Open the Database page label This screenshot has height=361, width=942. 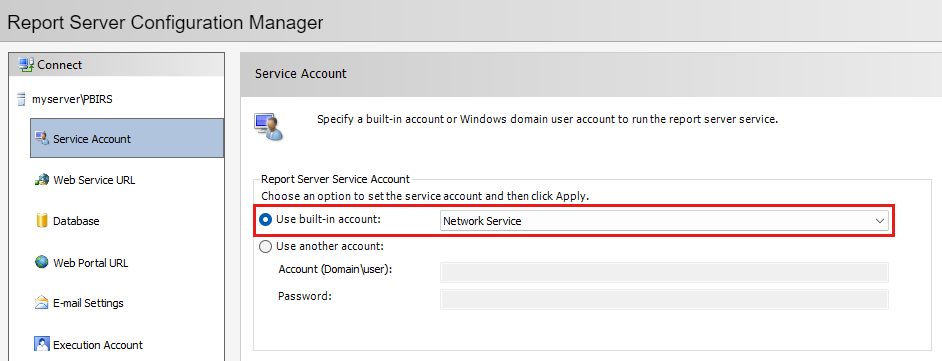pyautogui.click(x=76, y=221)
